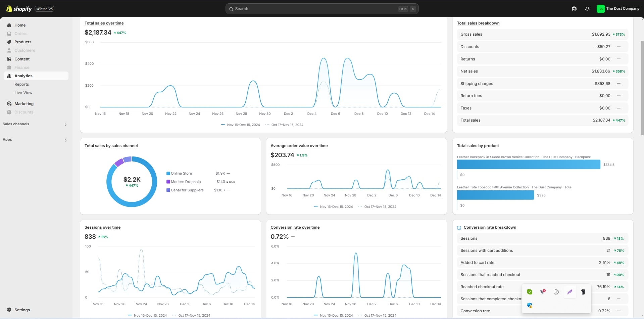The image size is (644, 319).
Task: Open the Total sales by product report
Action: coord(478,146)
